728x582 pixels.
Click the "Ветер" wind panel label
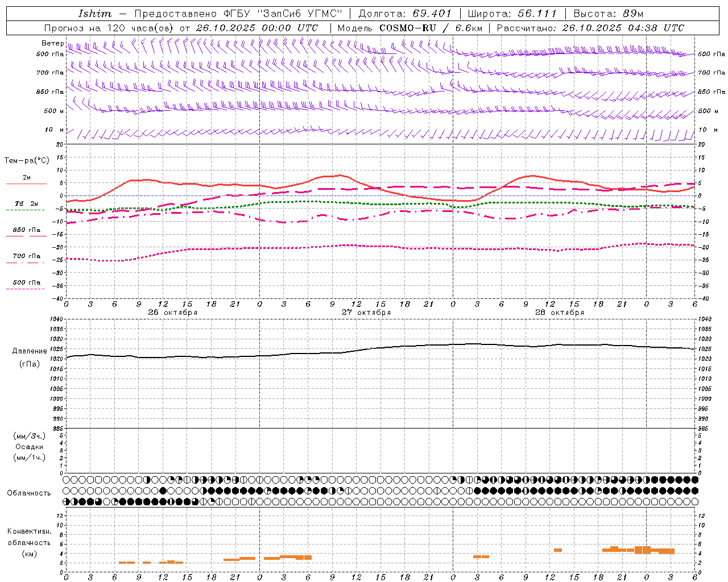(x=52, y=43)
